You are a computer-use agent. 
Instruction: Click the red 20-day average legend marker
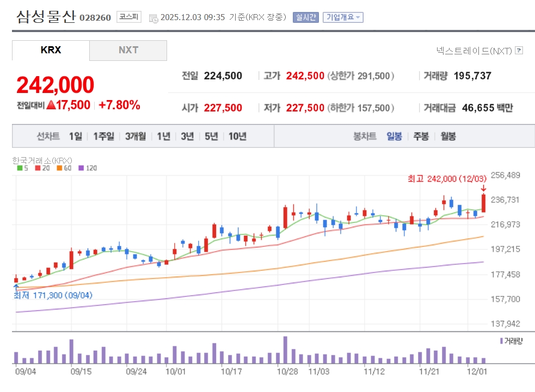pos(37,168)
